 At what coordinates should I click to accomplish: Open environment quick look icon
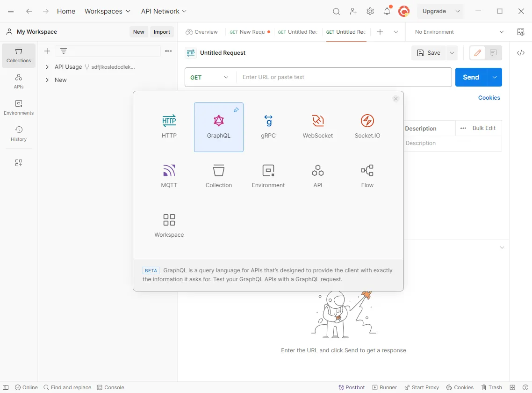tap(521, 32)
